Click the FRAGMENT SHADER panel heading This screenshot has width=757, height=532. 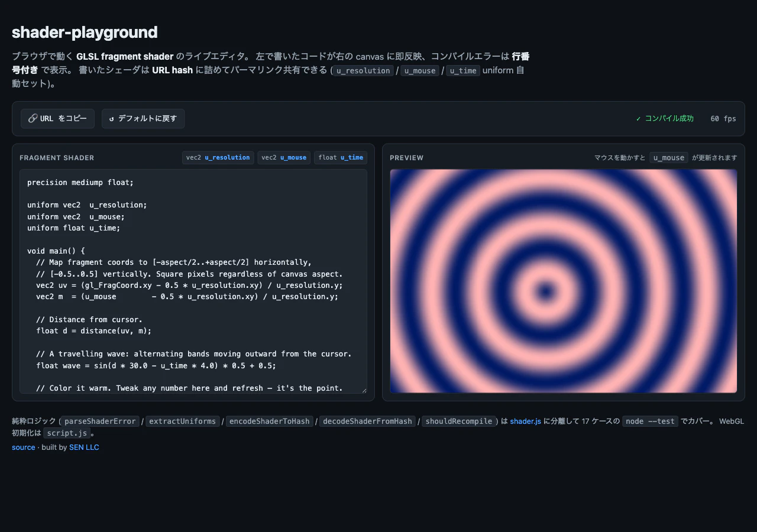click(57, 158)
